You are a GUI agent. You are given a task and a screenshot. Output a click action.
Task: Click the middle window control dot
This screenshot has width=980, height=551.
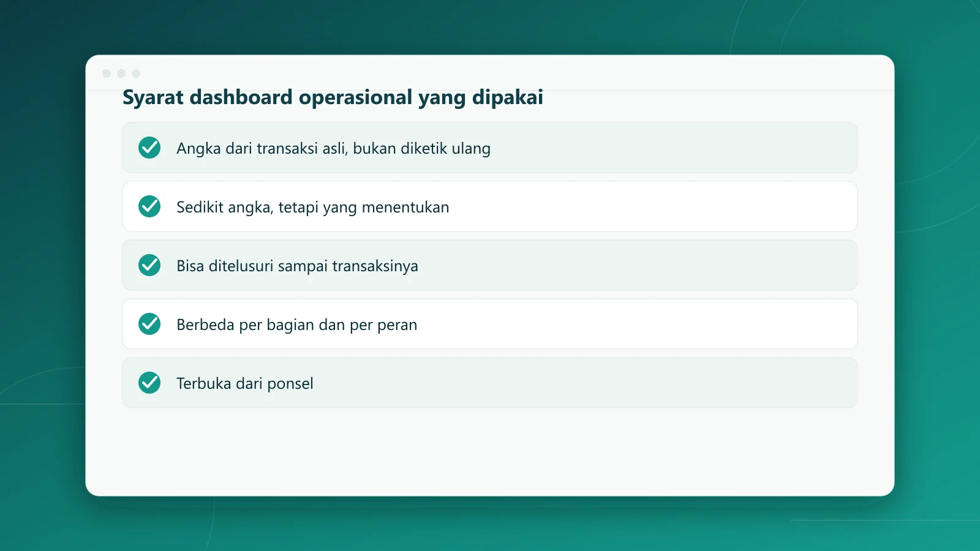click(121, 73)
